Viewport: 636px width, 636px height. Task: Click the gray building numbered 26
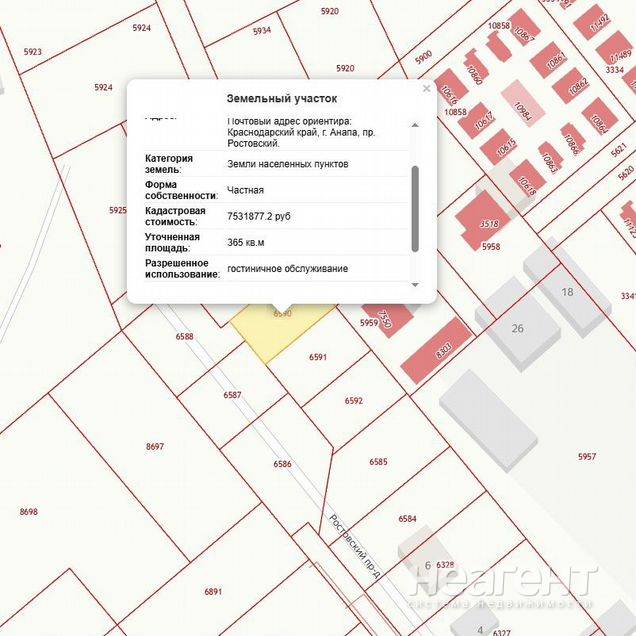point(517,328)
